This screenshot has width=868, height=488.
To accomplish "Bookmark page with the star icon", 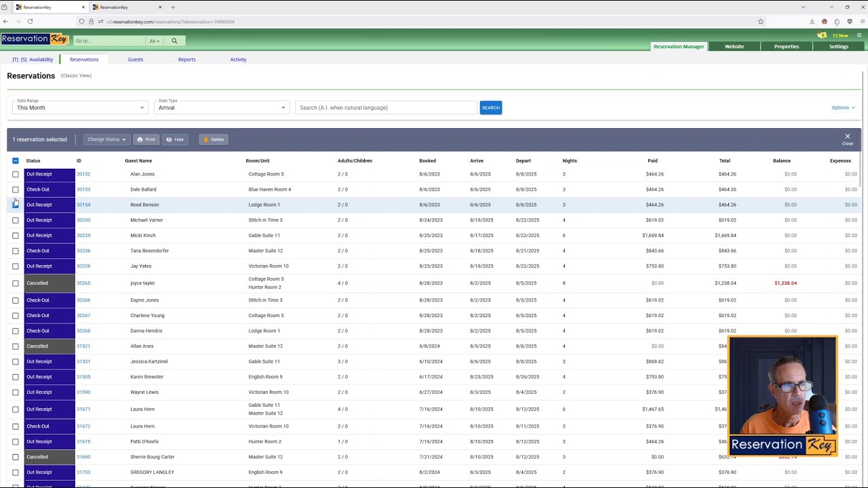I will (x=761, y=22).
